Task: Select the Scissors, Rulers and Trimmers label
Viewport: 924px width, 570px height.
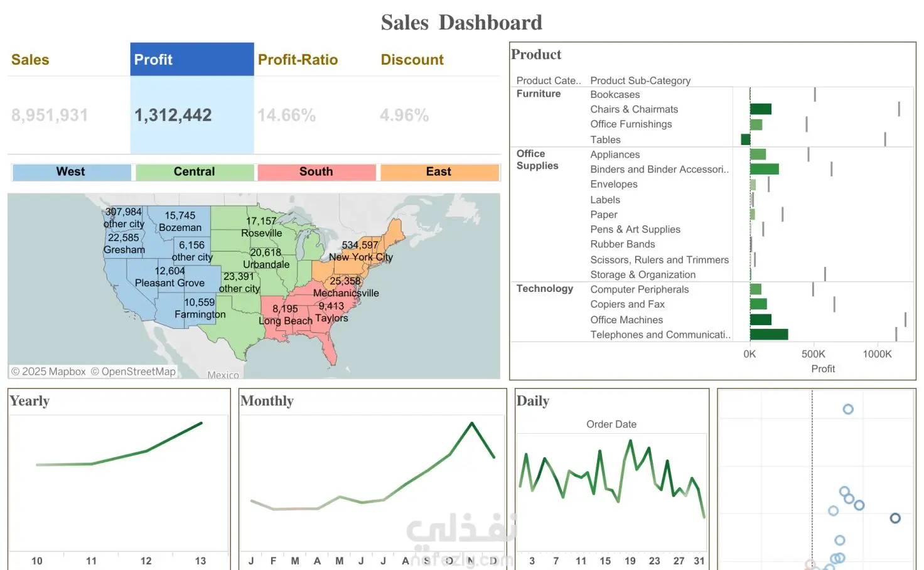Action: click(660, 260)
